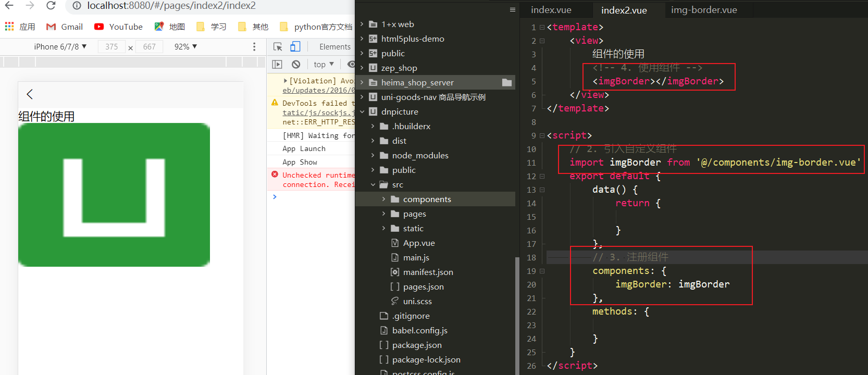Collapse the src folder
Screen dimensions: 868x375
point(373,184)
